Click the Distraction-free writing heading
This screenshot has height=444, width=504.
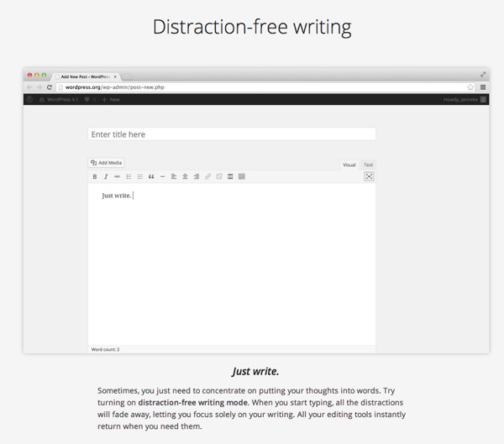tap(252, 28)
